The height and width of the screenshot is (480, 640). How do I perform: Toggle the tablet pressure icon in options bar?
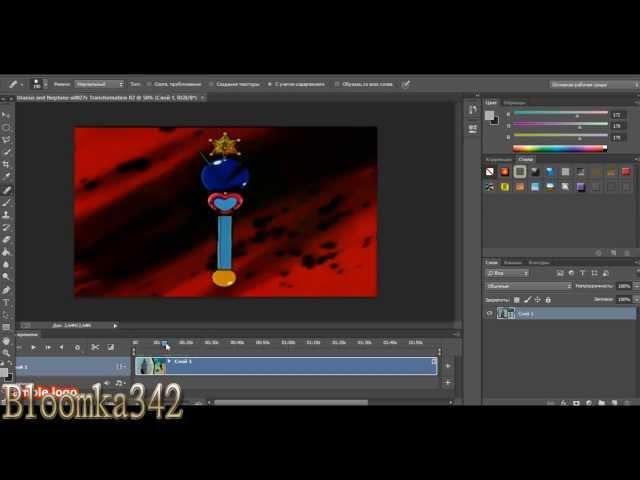tap(405, 84)
